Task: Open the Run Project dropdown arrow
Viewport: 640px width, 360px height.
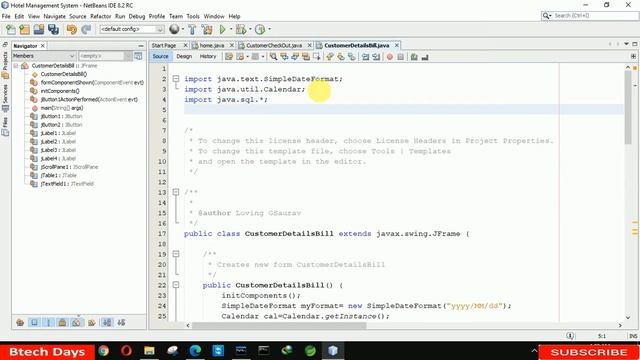Action: [x=231, y=29]
